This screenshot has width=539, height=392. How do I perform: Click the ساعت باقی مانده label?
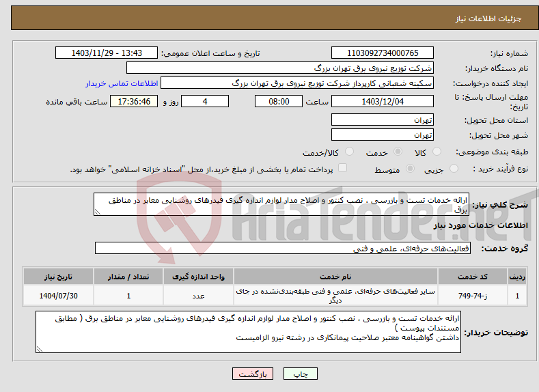point(77,102)
